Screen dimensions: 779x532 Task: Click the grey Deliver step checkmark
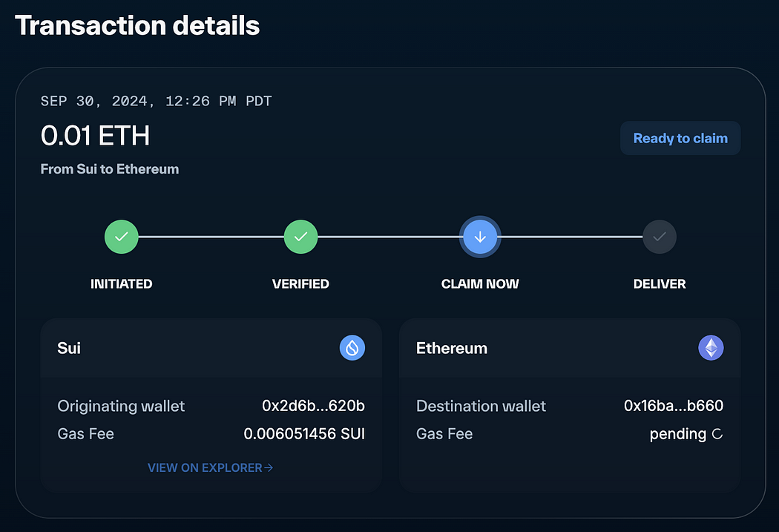(x=660, y=237)
